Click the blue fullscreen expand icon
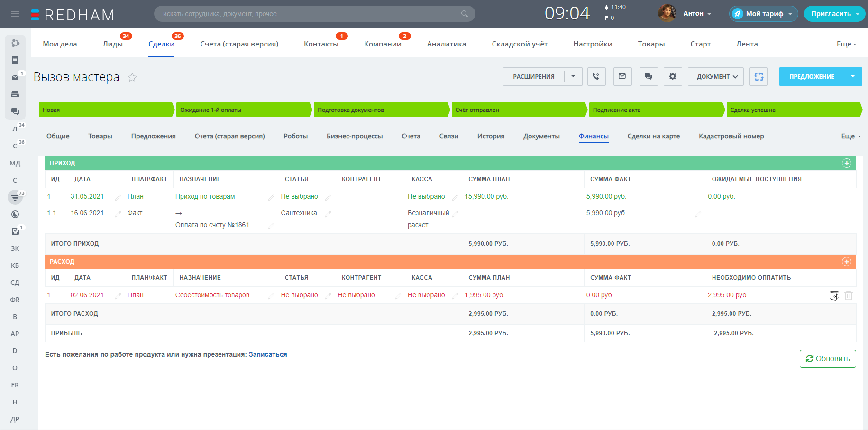 pyautogui.click(x=758, y=76)
